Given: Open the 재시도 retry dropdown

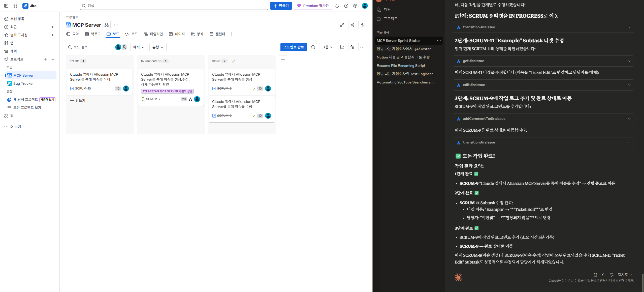Looking at the screenshot, I should coord(625,275).
